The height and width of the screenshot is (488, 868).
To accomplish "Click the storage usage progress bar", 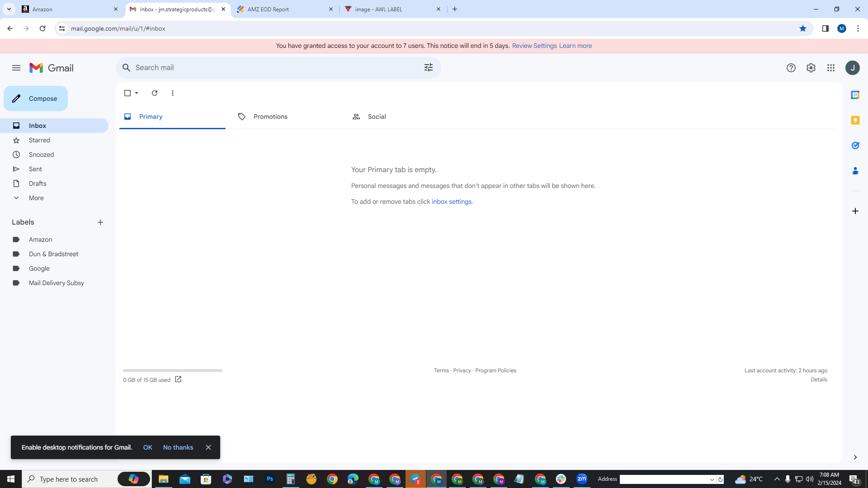I will click(x=173, y=371).
